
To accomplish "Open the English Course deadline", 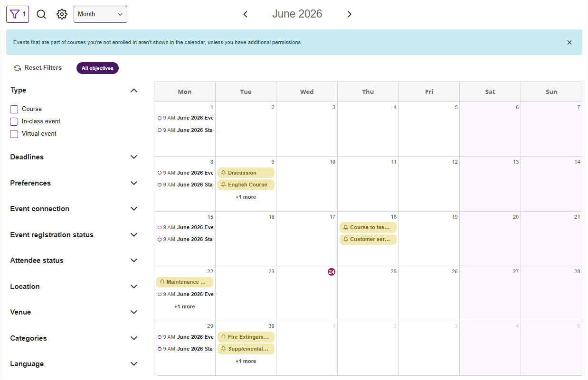I will click(x=246, y=185).
